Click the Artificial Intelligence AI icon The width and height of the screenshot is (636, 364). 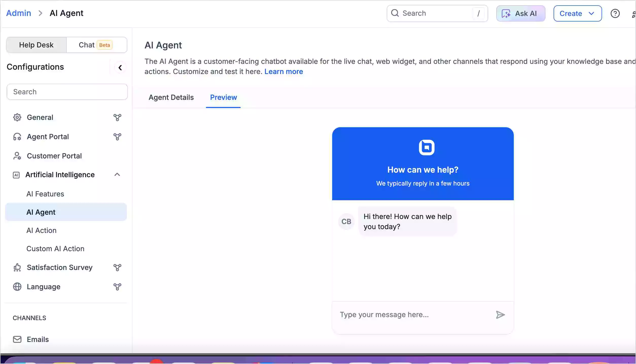[x=16, y=175]
